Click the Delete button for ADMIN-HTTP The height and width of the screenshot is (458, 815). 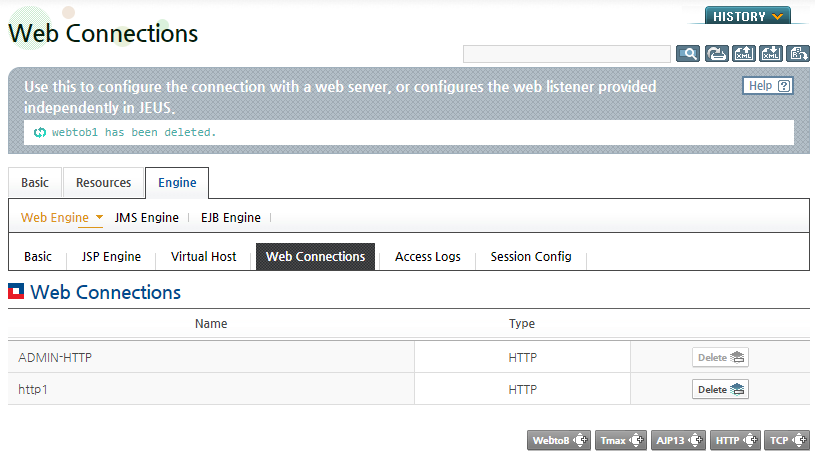click(x=720, y=357)
